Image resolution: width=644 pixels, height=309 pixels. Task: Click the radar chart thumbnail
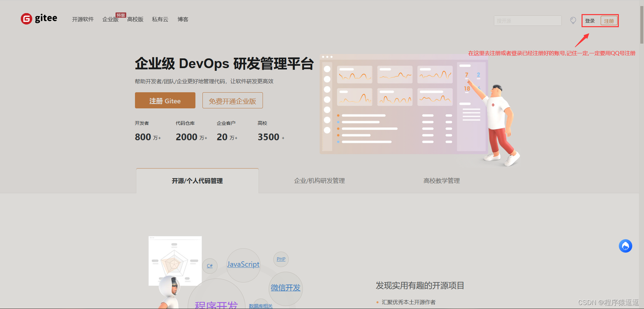(175, 261)
